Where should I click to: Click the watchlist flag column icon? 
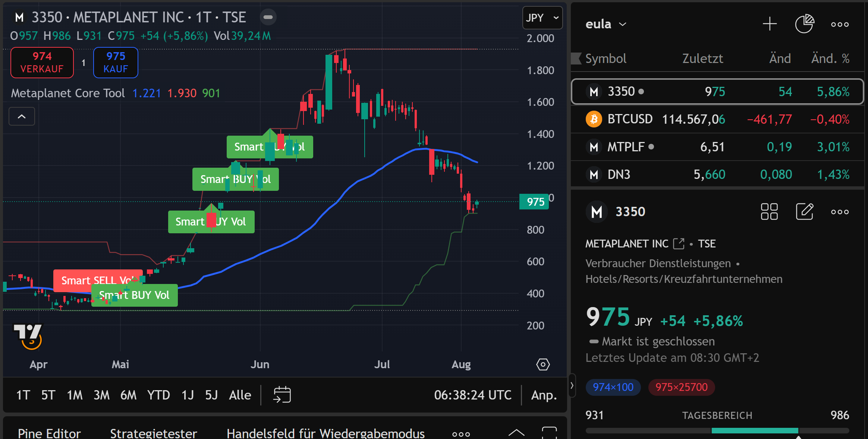tap(576, 59)
